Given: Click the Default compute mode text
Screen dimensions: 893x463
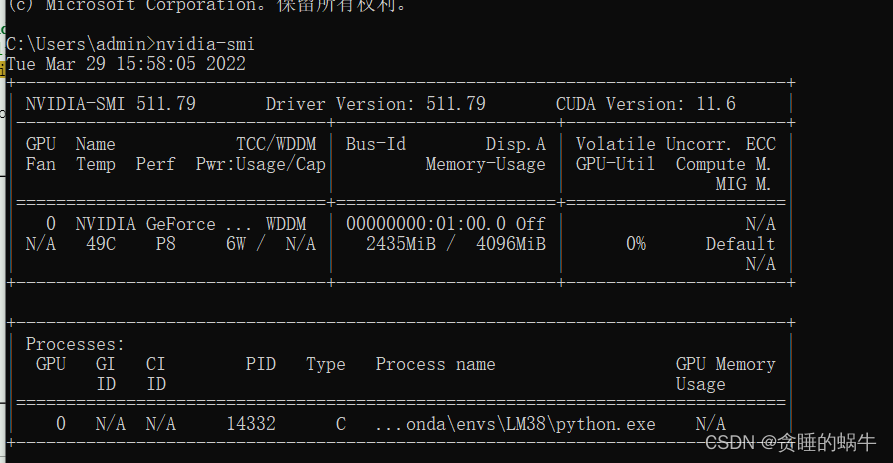Looking at the screenshot, I should (740, 244).
